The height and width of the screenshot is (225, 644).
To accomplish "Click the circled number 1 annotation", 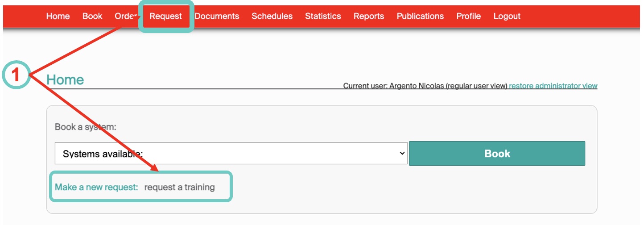I will point(16,75).
